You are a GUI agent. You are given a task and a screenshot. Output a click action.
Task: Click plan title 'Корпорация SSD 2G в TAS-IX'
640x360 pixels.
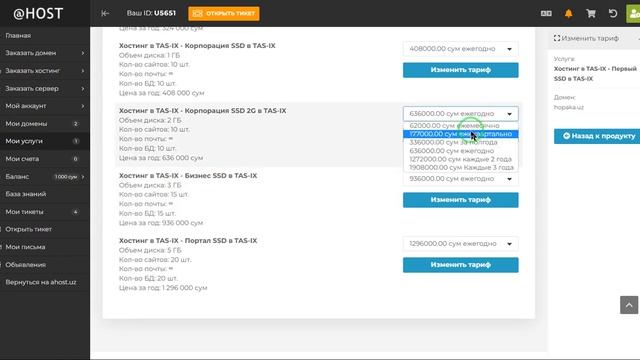pyautogui.click(x=235, y=111)
